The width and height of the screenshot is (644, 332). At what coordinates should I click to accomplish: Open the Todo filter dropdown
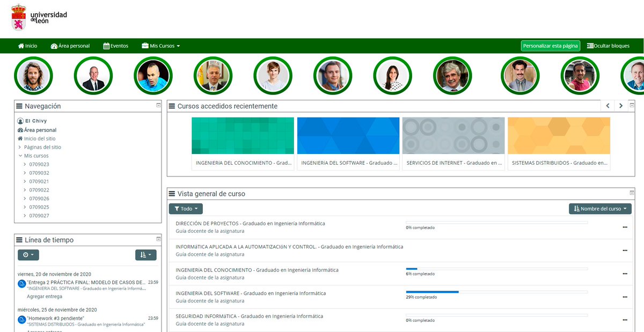coord(186,209)
